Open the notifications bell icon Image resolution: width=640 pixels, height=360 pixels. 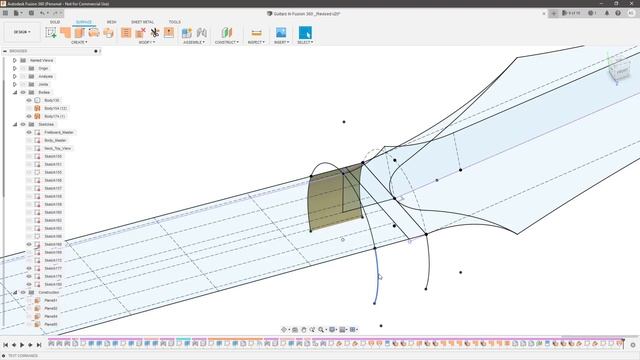point(607,13)
